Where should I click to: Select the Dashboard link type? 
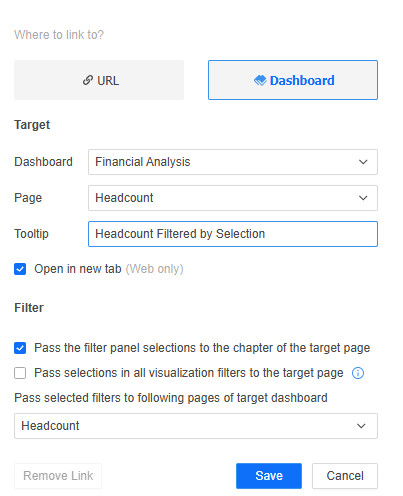point(293,80)
